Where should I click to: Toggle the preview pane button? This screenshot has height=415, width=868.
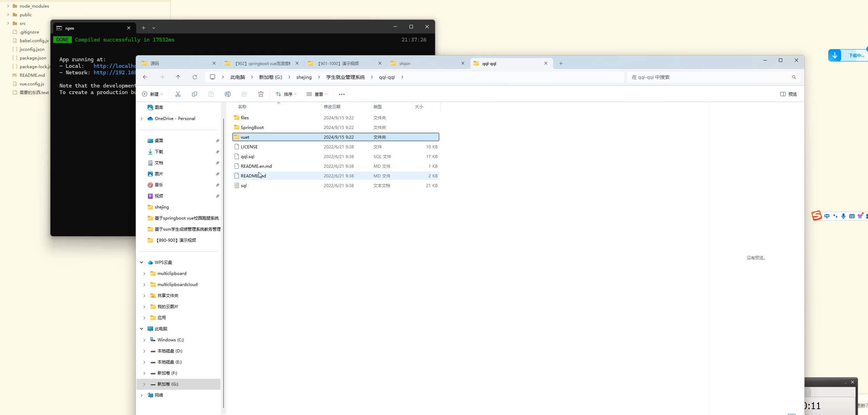pos(789,94)
